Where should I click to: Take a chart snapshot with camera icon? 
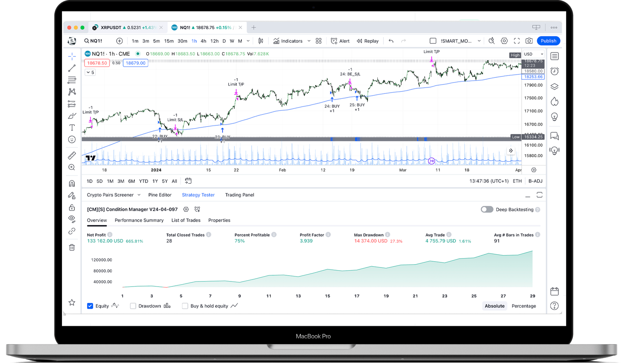coord(529,40)
